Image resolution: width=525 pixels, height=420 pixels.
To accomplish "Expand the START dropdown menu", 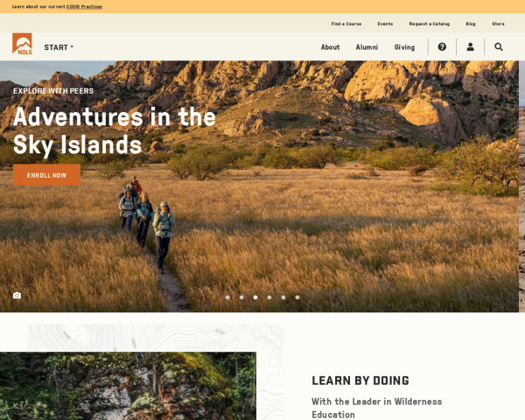I will 59,47.
